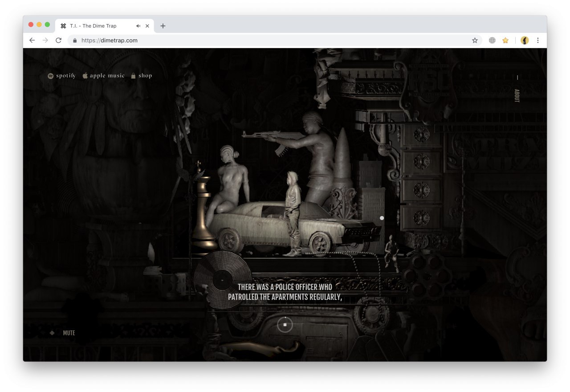Open the shop link
Image resolution: width=570 pixels, height=392 pixels.
click(141, 76)
